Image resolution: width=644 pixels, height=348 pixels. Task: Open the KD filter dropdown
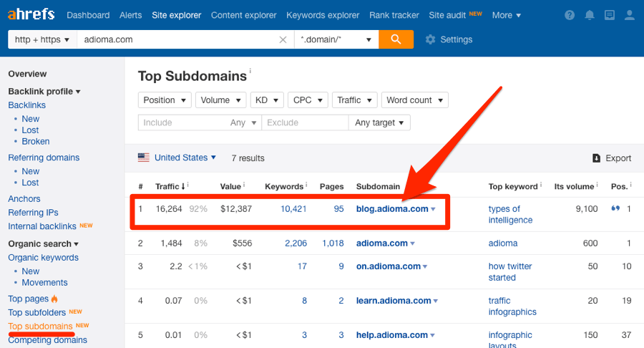[267, 100]
